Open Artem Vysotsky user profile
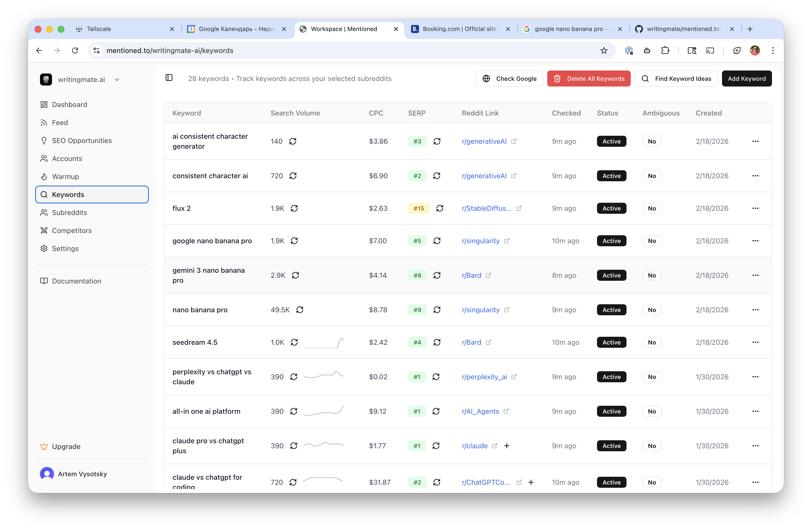The height and width of the screenshot is (530, 812). point(92,474)
